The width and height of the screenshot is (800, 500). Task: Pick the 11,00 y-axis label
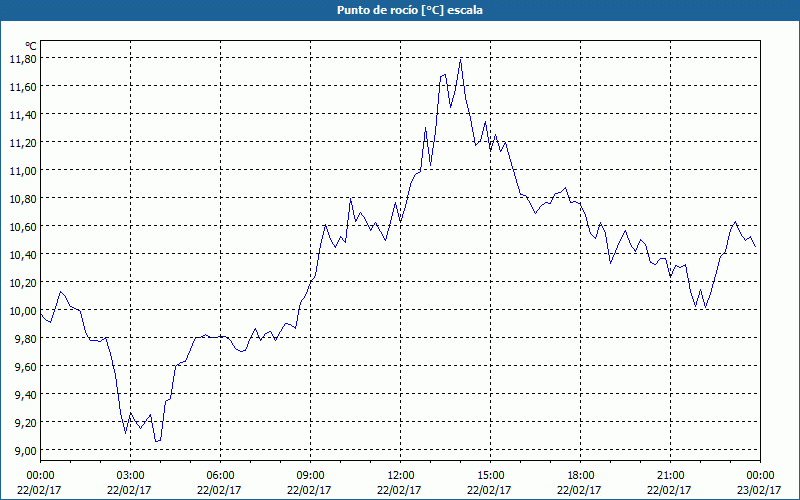[23, 171]
